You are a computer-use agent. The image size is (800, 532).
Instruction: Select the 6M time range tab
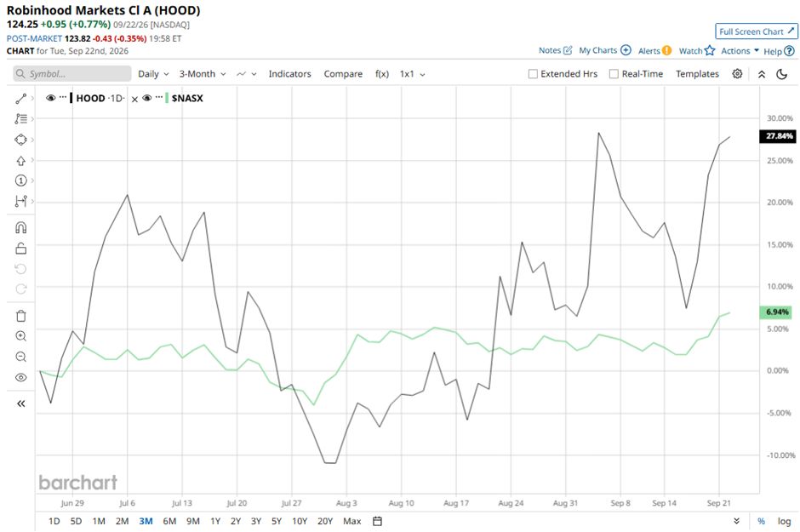(169, 521)
